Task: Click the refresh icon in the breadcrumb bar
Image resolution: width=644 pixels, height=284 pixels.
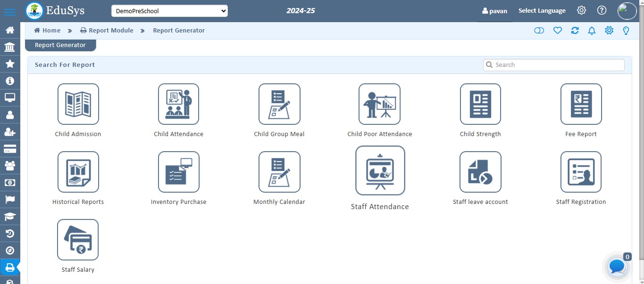Action: (575, 30)
